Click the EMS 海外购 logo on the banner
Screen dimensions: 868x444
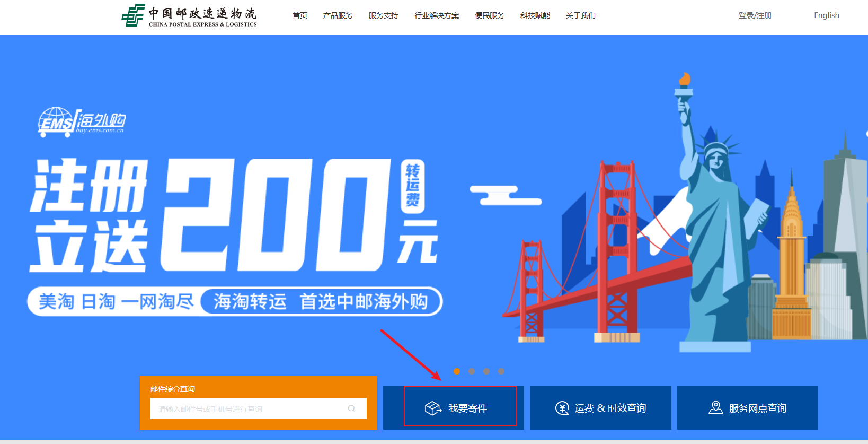pyautogui.click(x=82, y=122)
